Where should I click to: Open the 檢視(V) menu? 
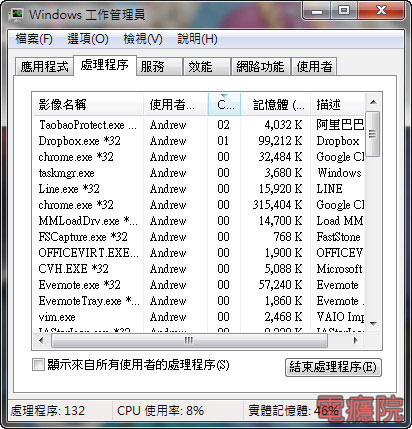coord(143,39)
